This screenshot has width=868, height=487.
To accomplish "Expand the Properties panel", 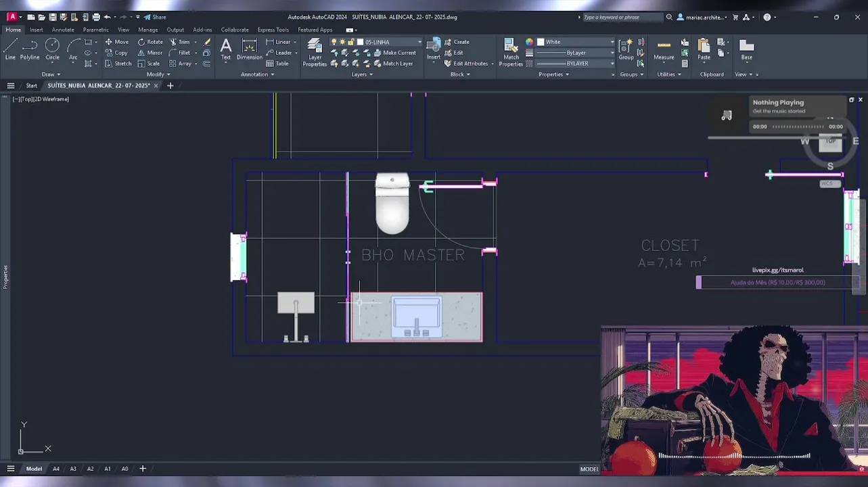I will coord(553,74).
